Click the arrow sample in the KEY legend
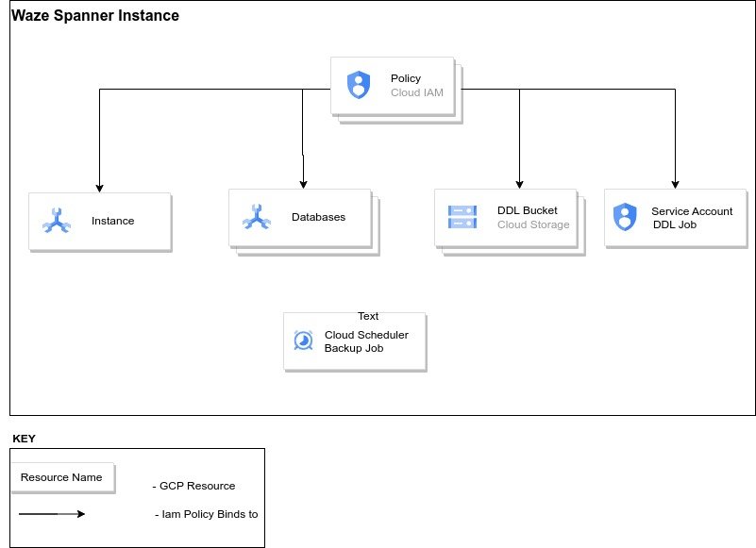The width and height of the screenshot is (756, 548). click(52, 514)
